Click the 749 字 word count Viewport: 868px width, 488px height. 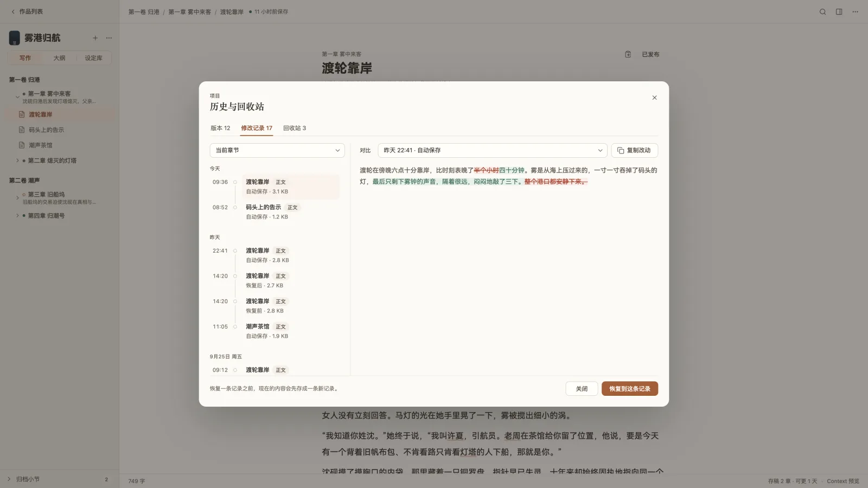click(137, 481)
